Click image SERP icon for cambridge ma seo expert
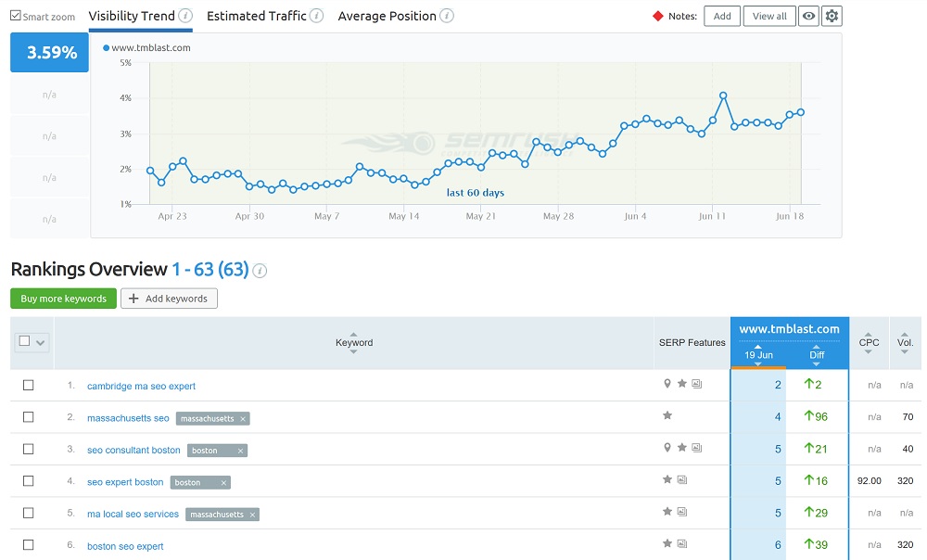The image size is (927, 560). point(697,384)
